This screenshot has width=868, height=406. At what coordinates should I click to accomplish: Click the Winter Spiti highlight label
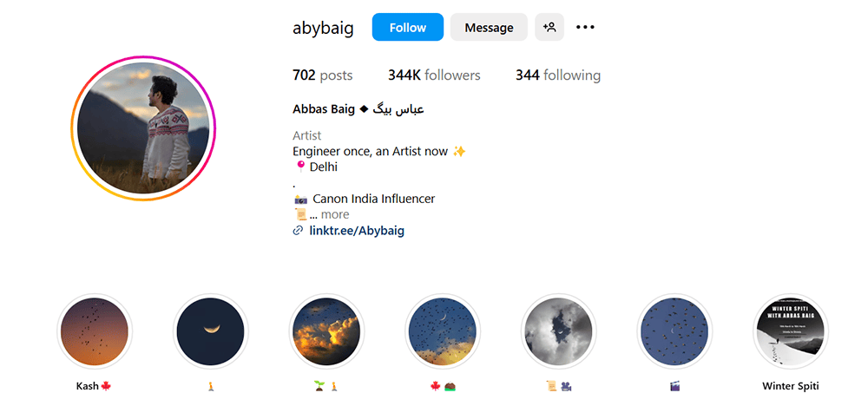(x=791, y=386)
